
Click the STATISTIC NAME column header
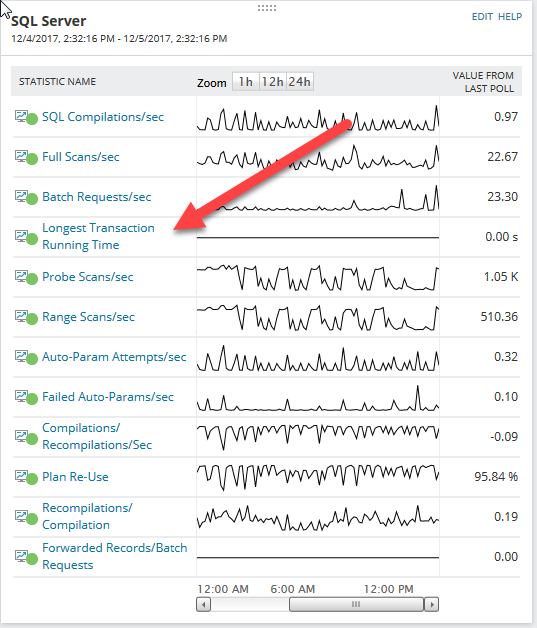tap(57, 82)
